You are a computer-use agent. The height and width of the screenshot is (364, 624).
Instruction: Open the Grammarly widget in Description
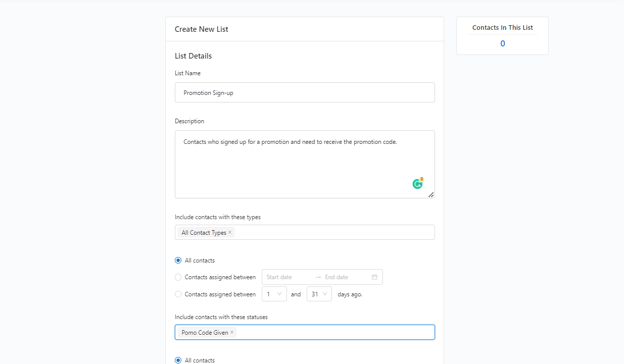click(x=417, y=184)
